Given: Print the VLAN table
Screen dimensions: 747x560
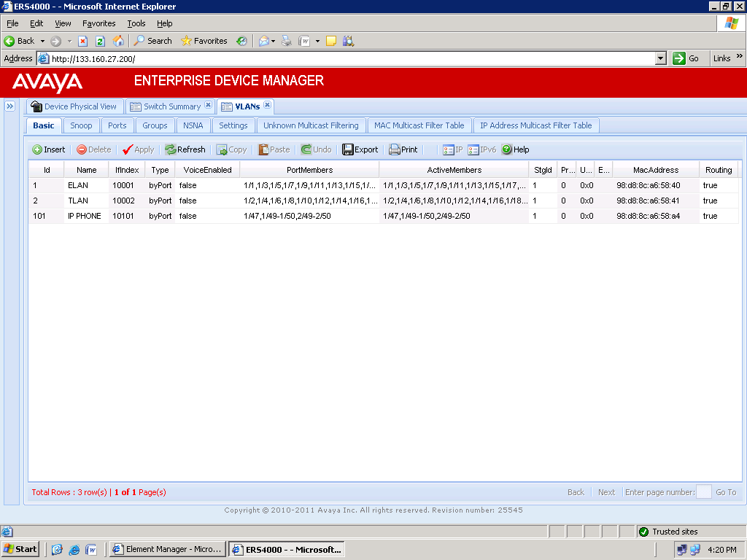Looking at the screenshot, I should pos(403,149).
